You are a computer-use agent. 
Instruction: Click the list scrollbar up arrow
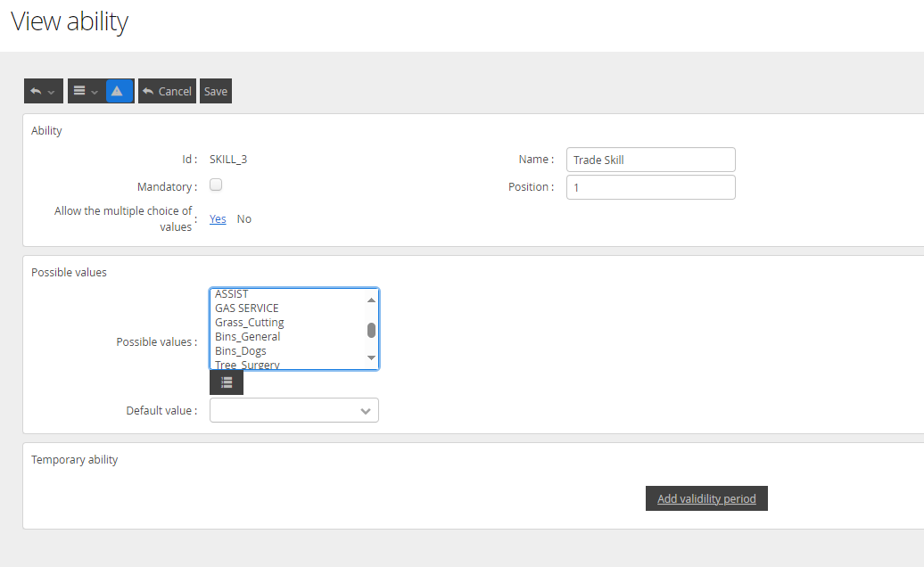pos(371,300)
